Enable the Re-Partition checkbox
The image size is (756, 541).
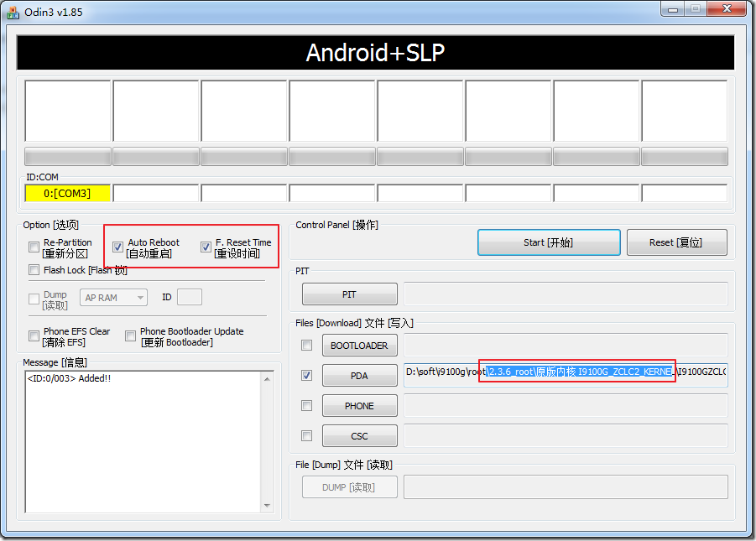click(34, 247)
